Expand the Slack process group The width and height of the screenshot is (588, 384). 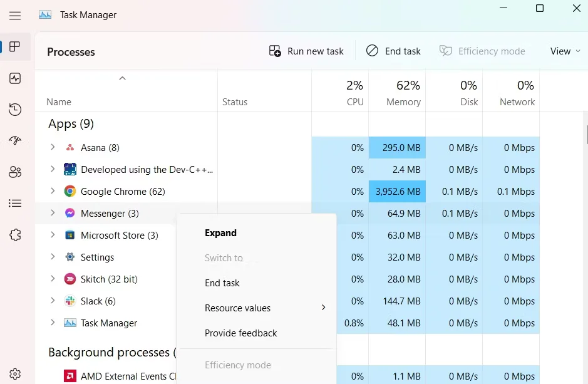click(53, 301)
